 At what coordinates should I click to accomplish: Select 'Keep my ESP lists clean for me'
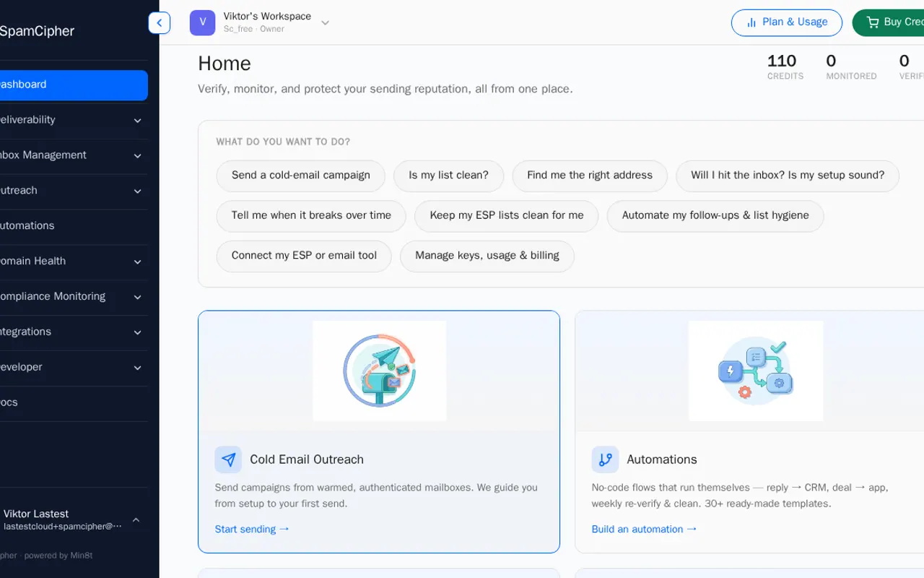506,216
